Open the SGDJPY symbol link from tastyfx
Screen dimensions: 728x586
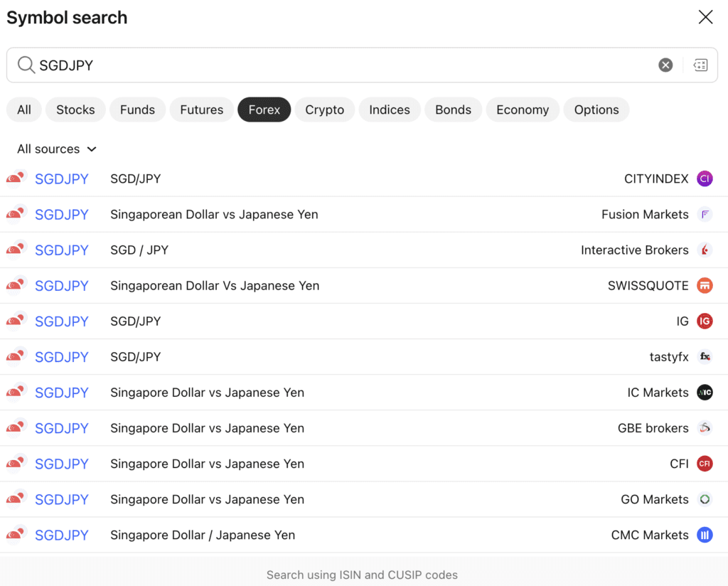62,356
